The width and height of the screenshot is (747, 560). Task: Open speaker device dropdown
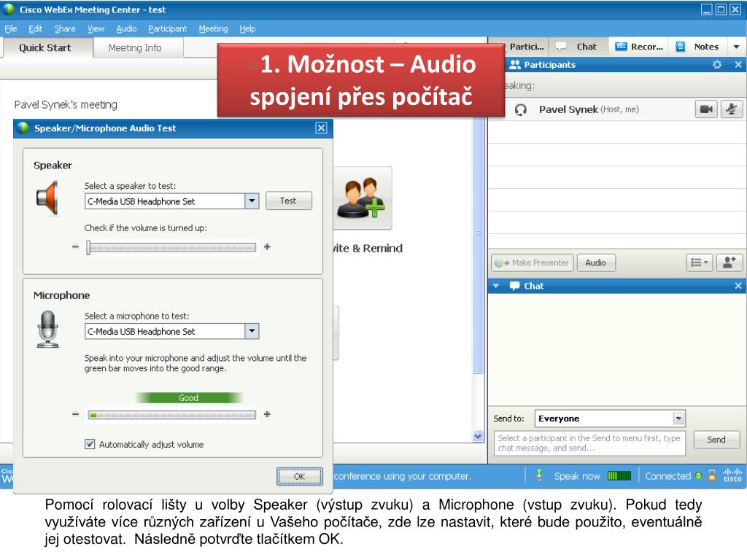[x=252, y=201]
